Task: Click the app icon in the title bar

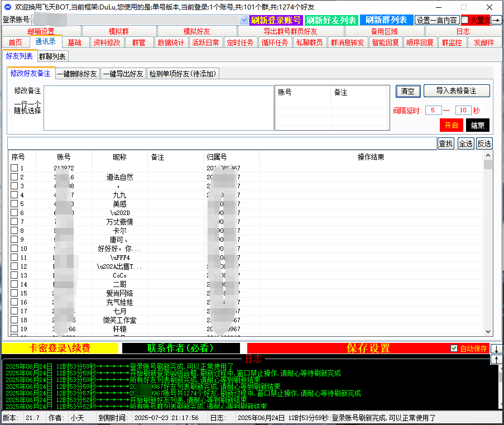Action: [8, 7]
